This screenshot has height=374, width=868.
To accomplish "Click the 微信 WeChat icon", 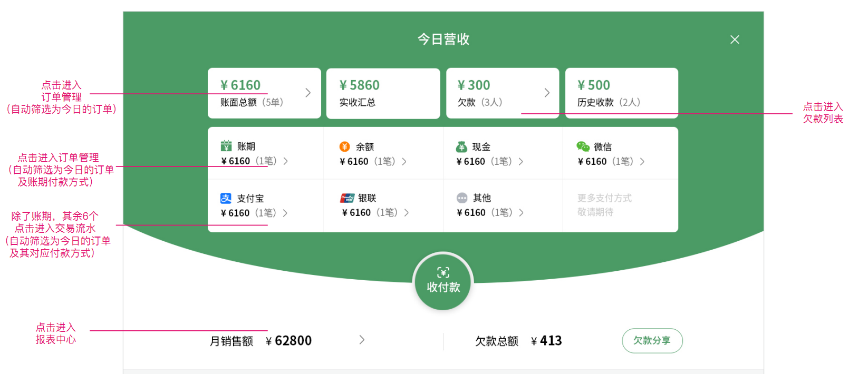I will pos(583,146).
